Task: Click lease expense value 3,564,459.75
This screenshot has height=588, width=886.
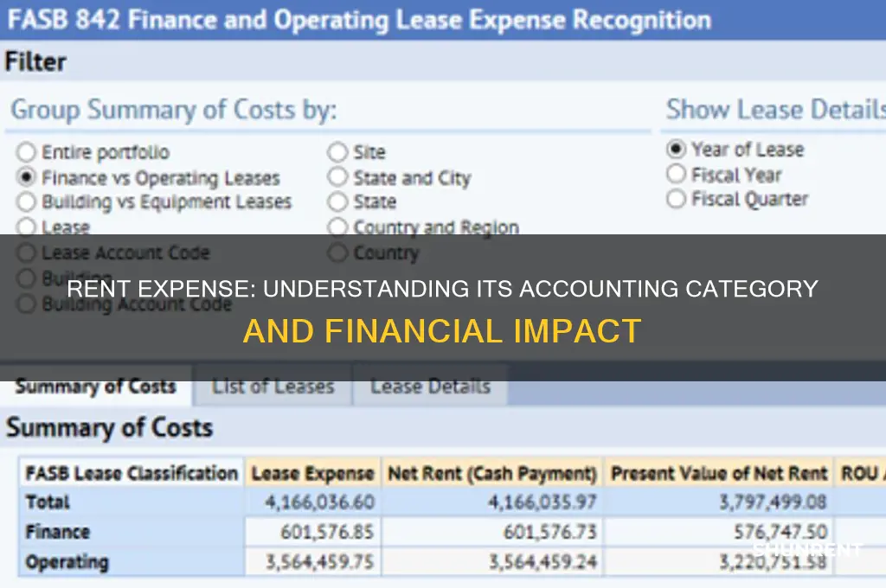Action: [320, 562]
